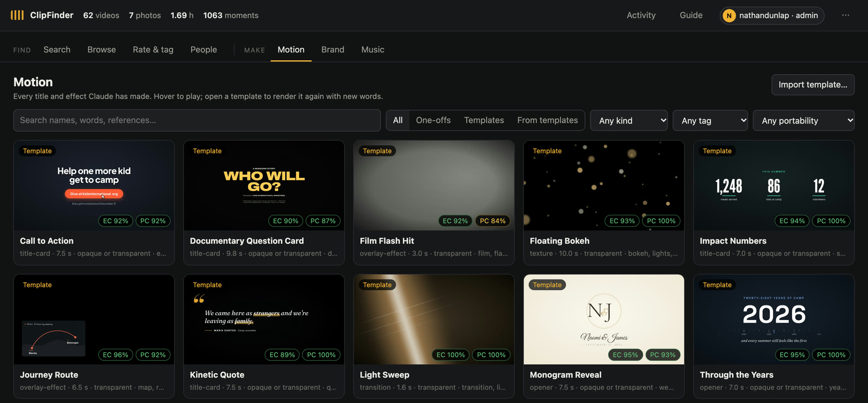Open the Monogram Reveal template thumbnail

[x=604, y=319]
